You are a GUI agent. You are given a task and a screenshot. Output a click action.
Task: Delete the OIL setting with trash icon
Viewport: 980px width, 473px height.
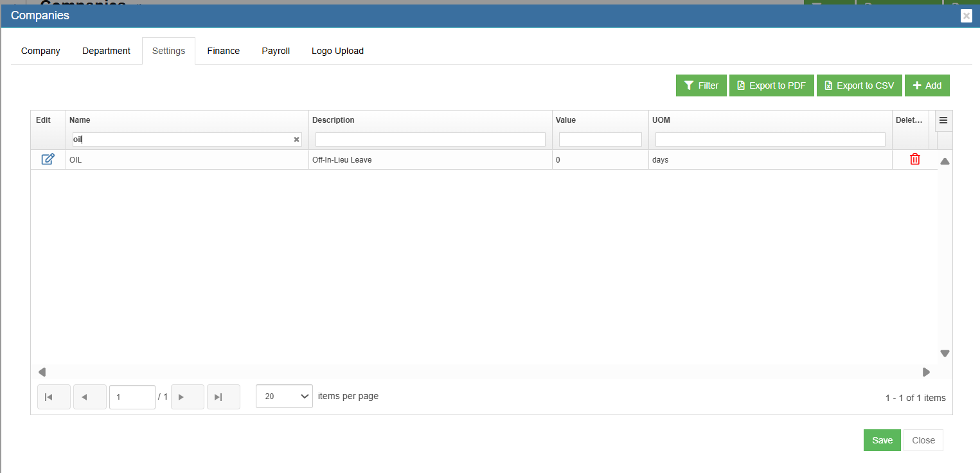pyautogui.click(x=914, y=159)
